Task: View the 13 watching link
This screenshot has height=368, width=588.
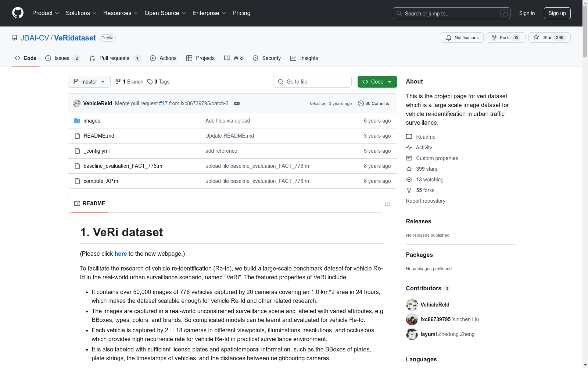Action: 425,180
